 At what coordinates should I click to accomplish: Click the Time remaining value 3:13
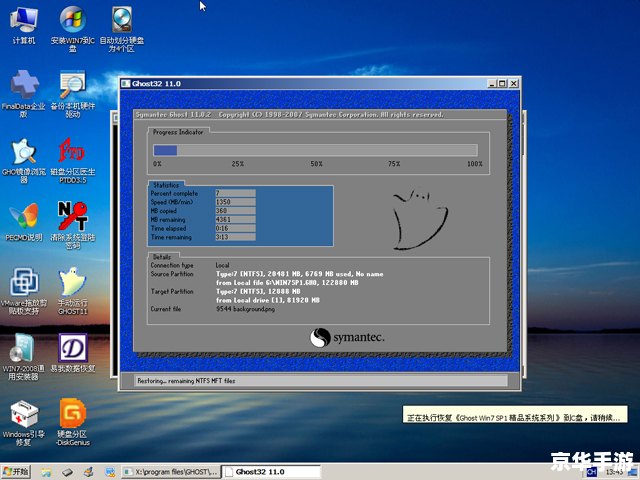pos(236,237)
